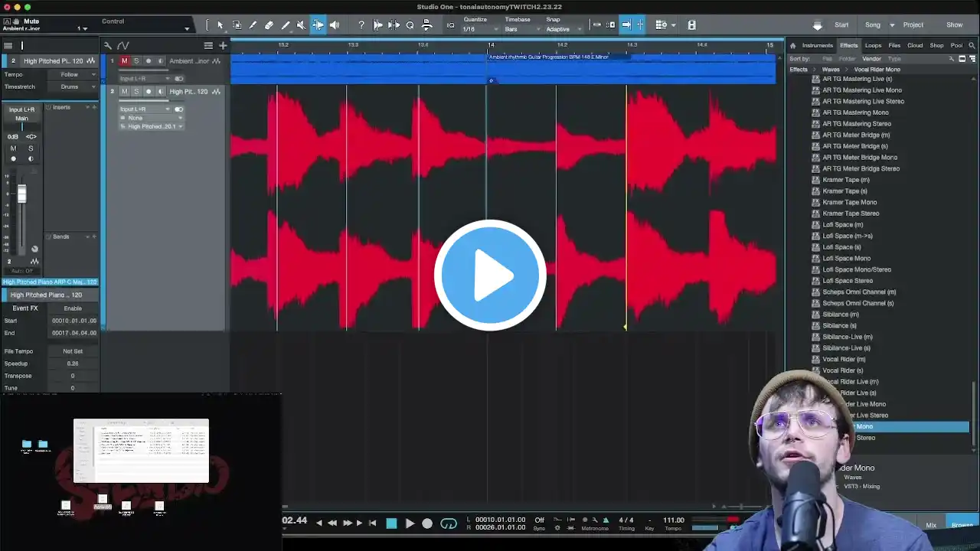Select the Arrow tool in the toolbar
This screenshot has height=551, width=980.
coord(220,25)
